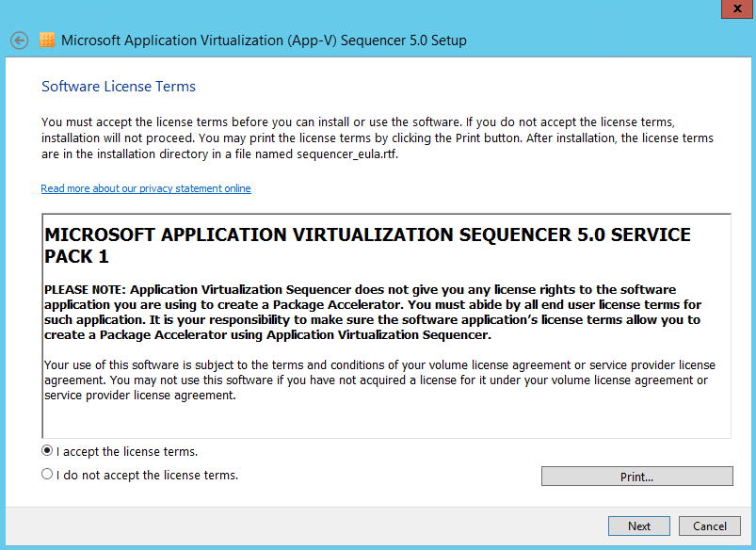
Task: Go back using the circular arrow icon
Action: point(19,40)
